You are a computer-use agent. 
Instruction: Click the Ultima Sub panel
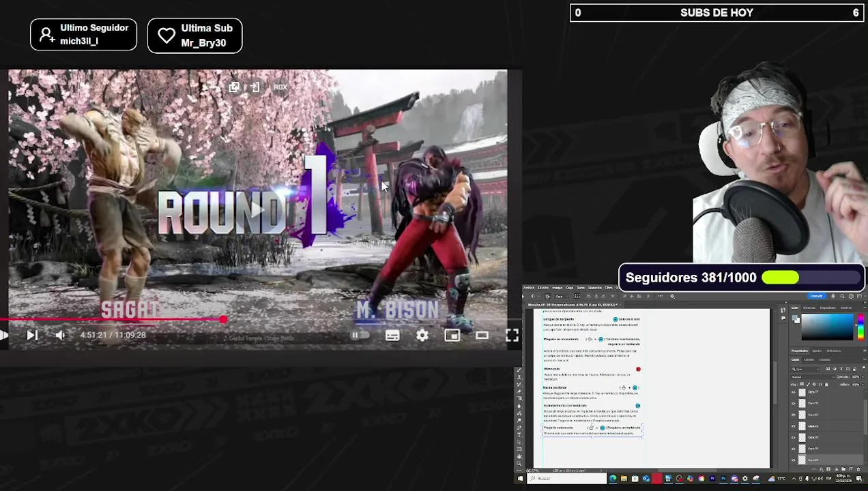(195, 35)
